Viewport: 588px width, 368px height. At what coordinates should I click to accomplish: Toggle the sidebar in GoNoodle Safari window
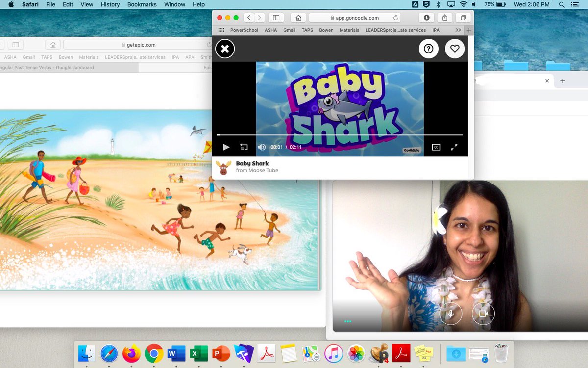click(276, 18)
